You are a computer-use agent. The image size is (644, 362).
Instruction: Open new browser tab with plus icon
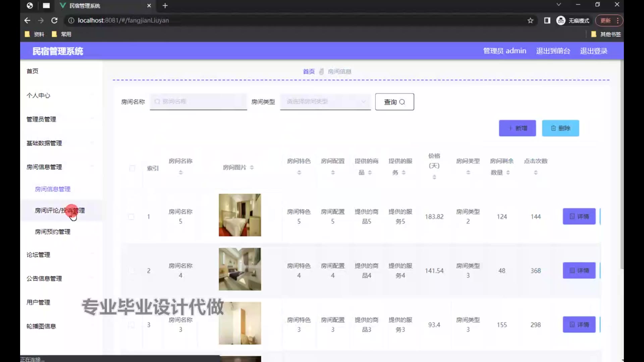point(165,6)
